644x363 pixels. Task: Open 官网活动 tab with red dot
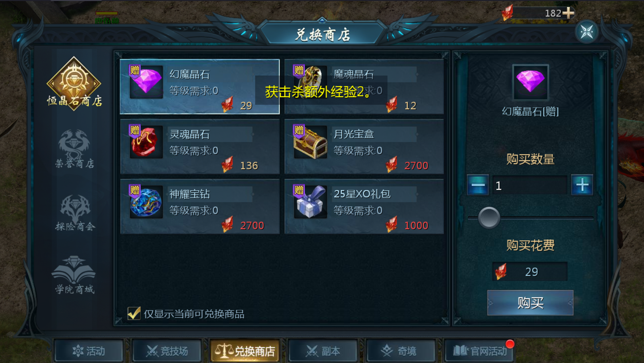coord(479,351)
